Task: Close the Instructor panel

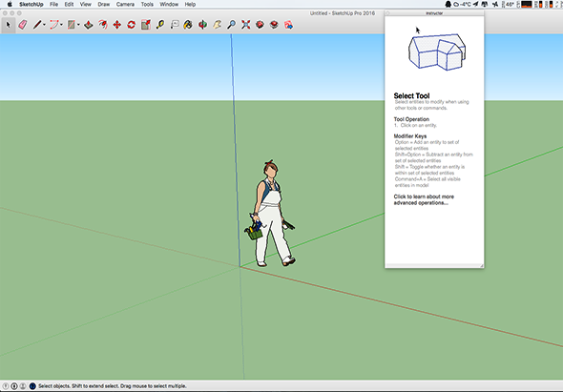Action: click(387, 13)
